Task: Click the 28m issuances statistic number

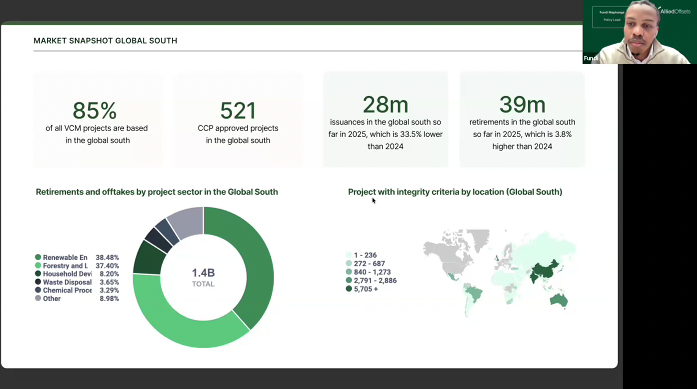Action: pos(385,105)
